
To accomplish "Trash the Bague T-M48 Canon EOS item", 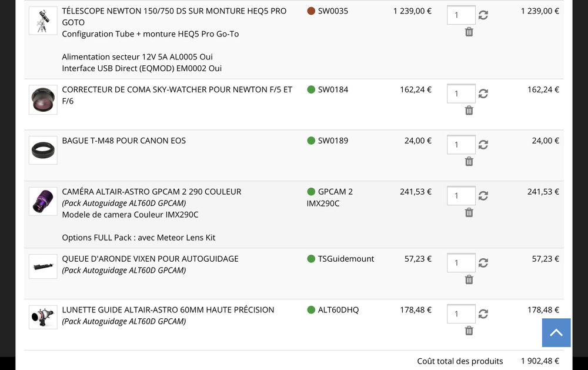I will click(469, 161).
